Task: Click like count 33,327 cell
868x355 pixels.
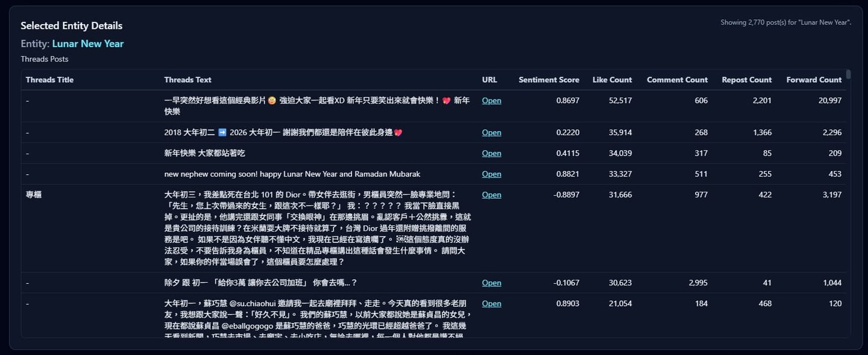Action: tap(620, 174)
